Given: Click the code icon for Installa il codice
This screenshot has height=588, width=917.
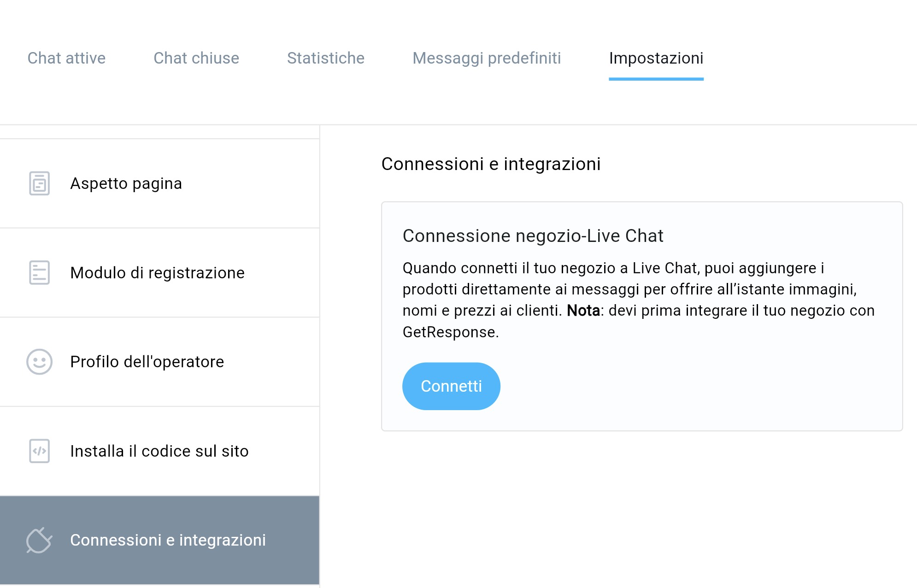Looking at the screenshot, I should pos(39,451).
